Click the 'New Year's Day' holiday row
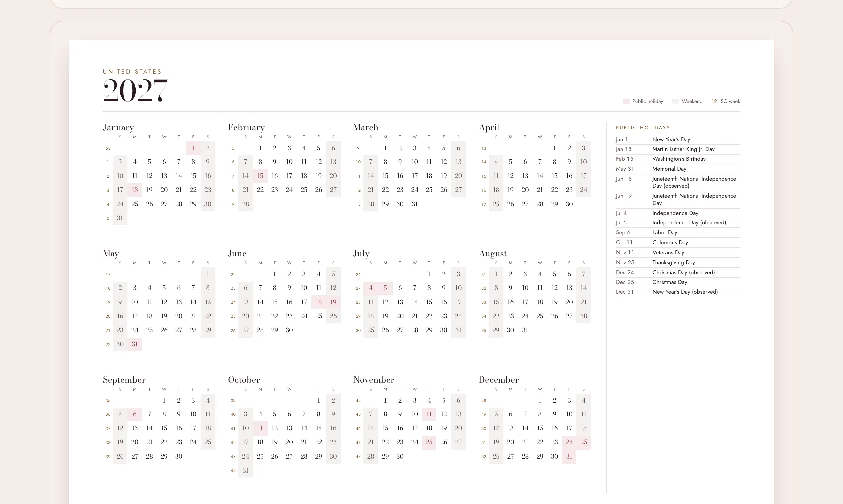 pyautogui.click(x=678, y=139)
